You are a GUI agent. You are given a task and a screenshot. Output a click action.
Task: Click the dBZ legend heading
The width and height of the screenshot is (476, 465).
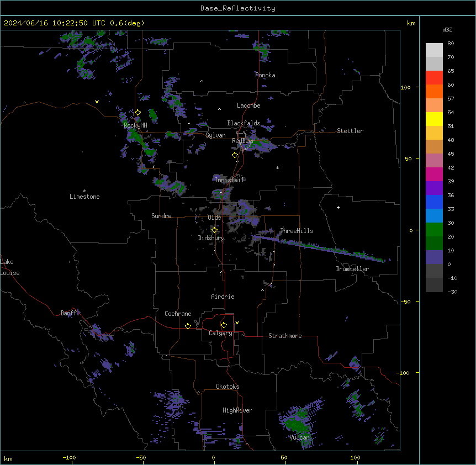click(x=447, y=30)
